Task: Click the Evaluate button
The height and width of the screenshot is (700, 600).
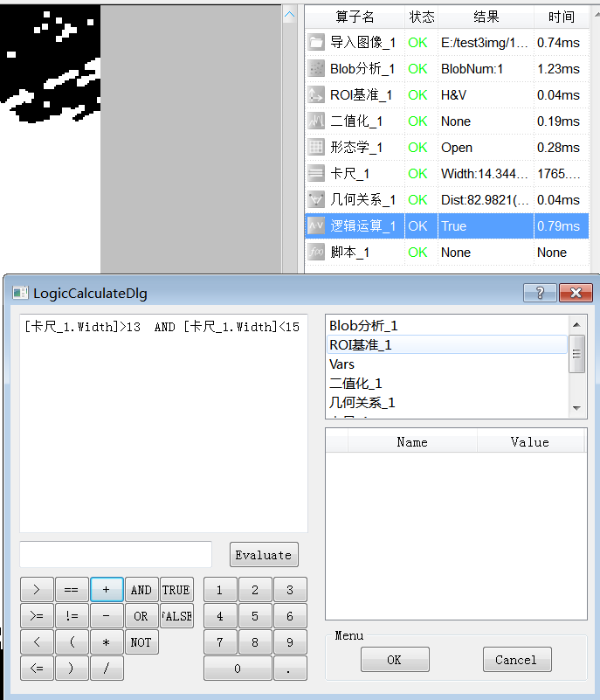Action: [x=264, y=555]
